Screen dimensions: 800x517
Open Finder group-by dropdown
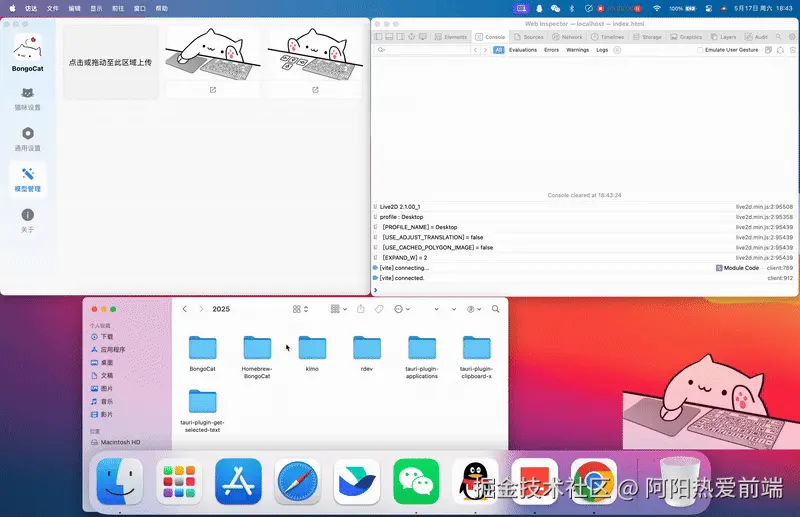tap(339, 309)
